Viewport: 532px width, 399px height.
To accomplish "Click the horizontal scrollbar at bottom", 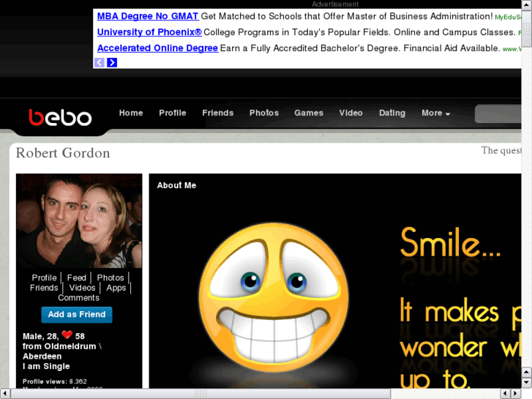I will tap(199, 393).
